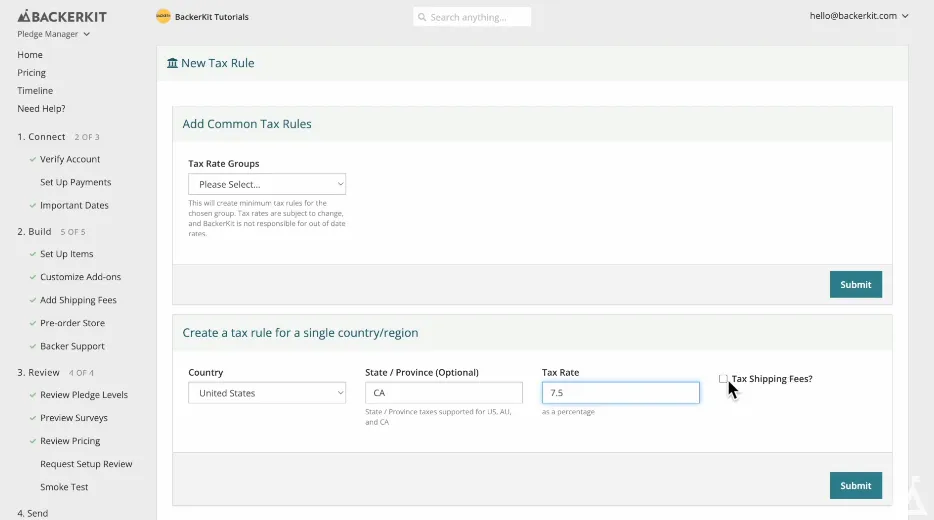
Task: Open the Review Pledge Levels step
Action: tap(84, 395)
